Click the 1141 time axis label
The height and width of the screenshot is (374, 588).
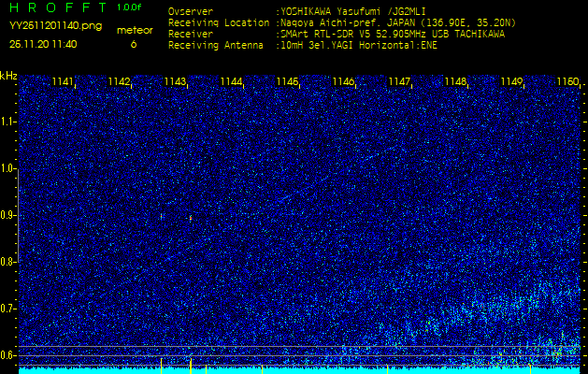pyautogui.click(x=64, y=81)
